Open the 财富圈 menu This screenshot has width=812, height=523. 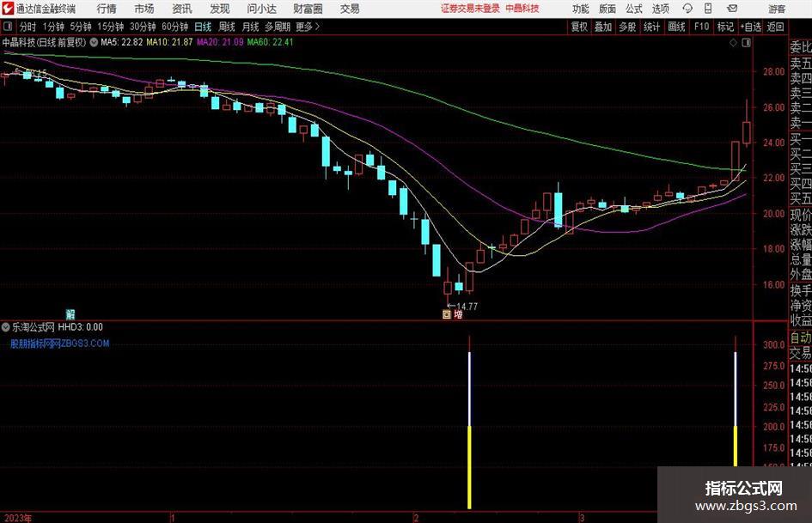tap(308, 9)
